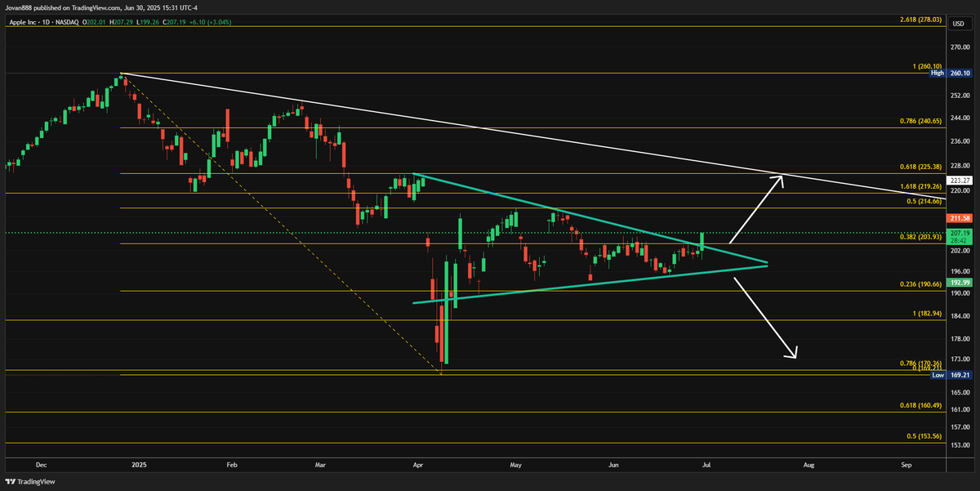Image resolution: width=980 pixels, height=491 pixels.
Task: Select the 0.236 (190.66) Fibonacci label
Action: click(919, 283)
